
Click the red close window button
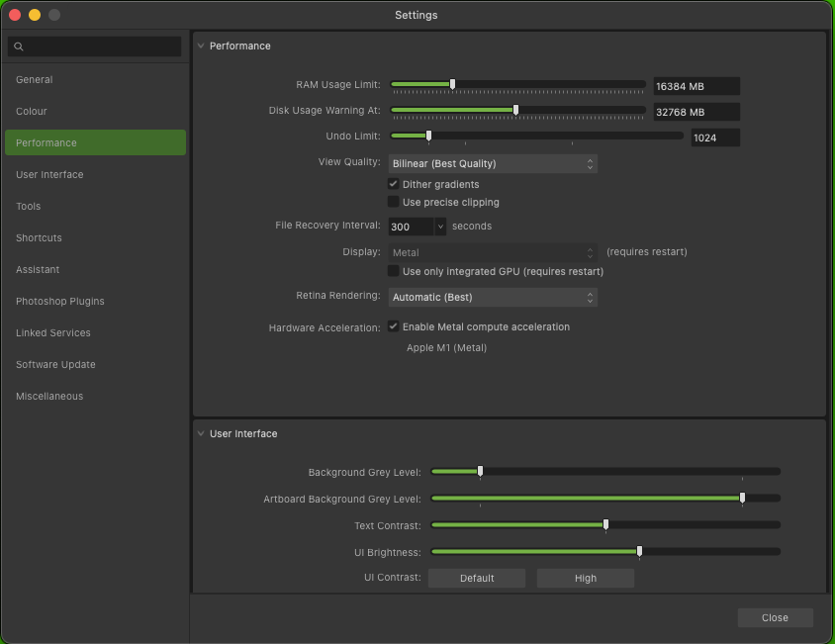(x=15, y=15)
